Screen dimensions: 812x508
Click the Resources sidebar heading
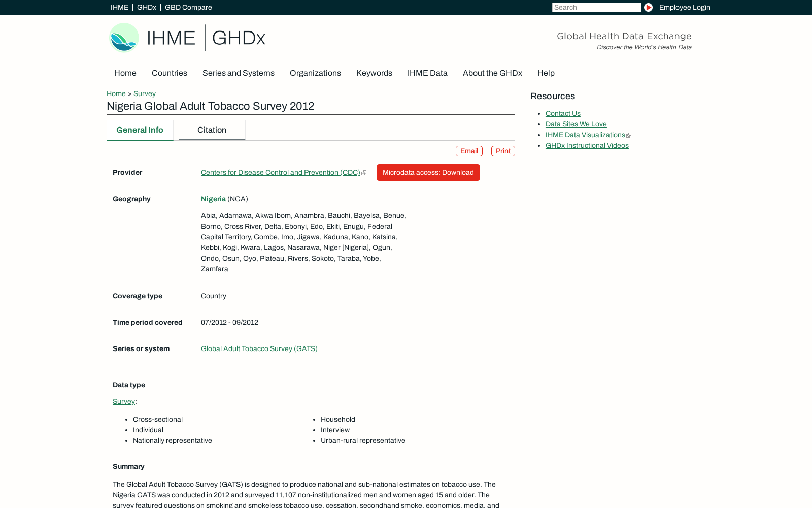[553, 97]
